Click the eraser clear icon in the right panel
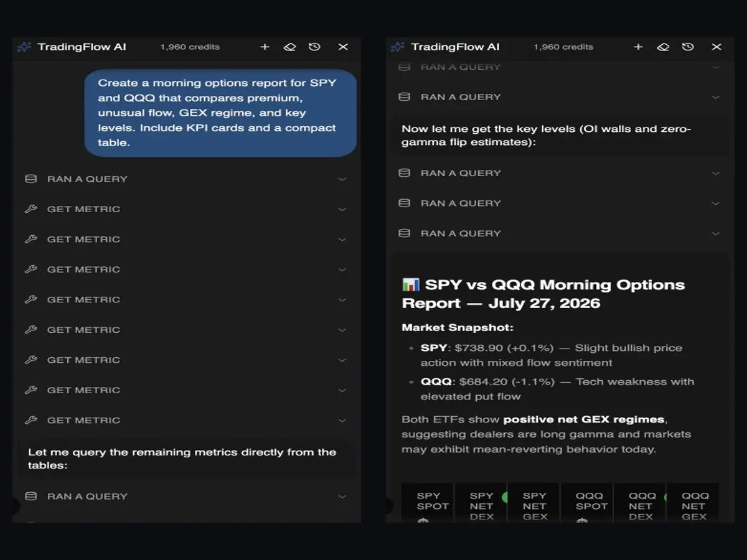The height and width of the screenshot is (560, 747). point(663,47)
